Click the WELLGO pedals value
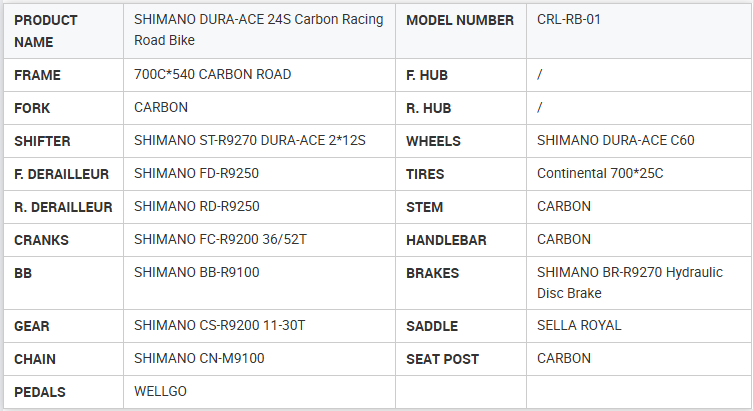Viewport: 754px width, 411px height. tap(160, 392)
